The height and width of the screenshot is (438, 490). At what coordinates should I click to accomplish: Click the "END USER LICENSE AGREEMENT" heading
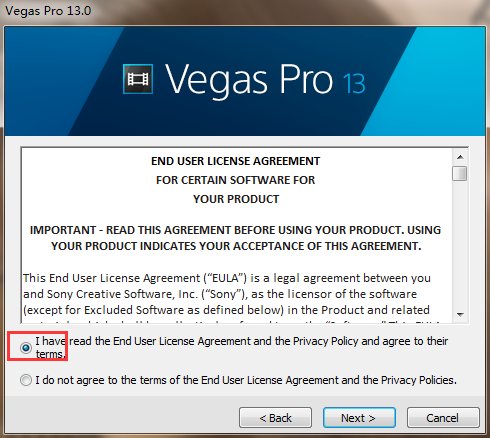pos(236,161)
